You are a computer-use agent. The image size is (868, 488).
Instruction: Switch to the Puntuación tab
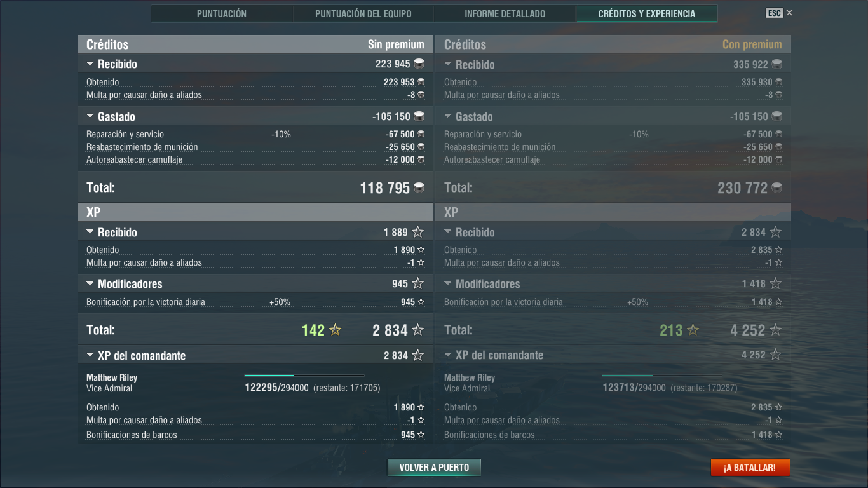222,13
